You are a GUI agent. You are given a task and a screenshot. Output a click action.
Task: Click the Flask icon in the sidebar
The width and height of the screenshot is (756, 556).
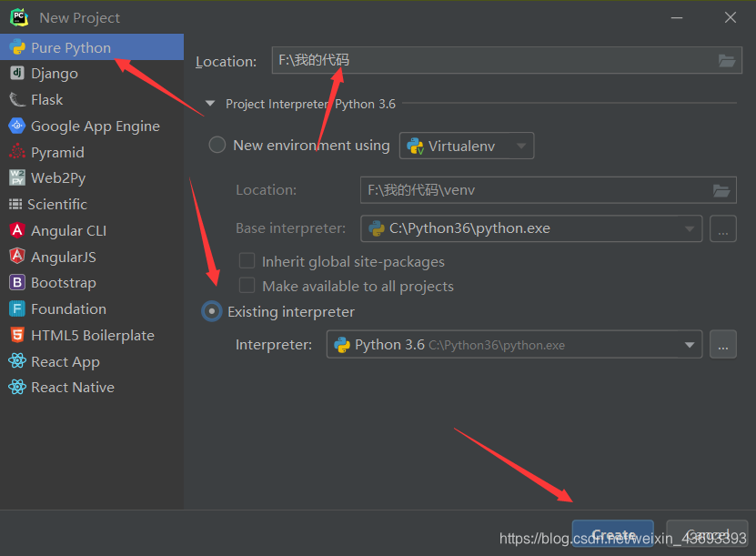coord(17,99)
